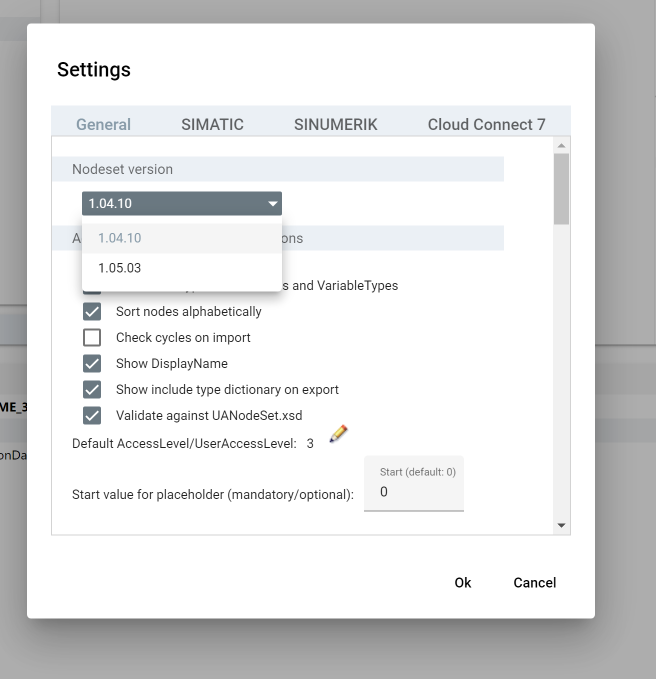Click the scrollbar up arrow
Viewport: 656px width, 679px height.
[x=561, y=146]
